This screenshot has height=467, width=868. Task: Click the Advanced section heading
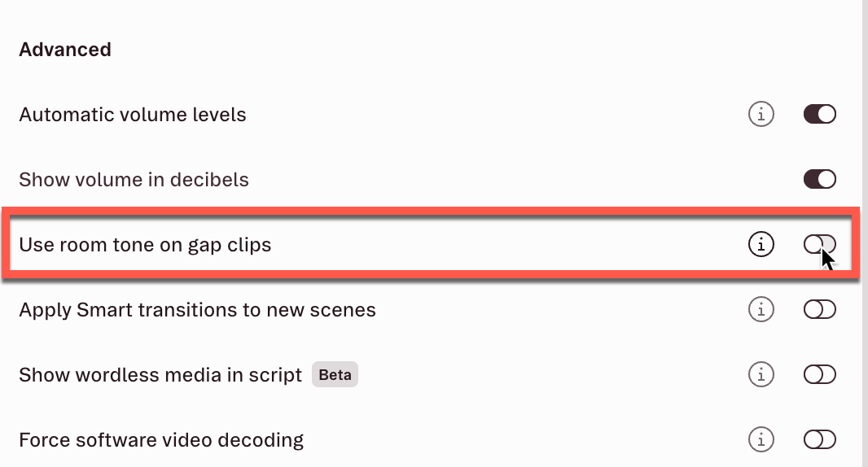click(x=65, y=50)
